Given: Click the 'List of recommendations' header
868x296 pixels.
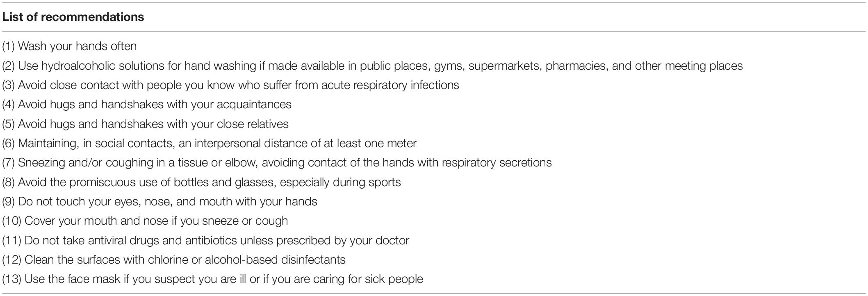Looking at the screenshot, I should click(73, 17).
